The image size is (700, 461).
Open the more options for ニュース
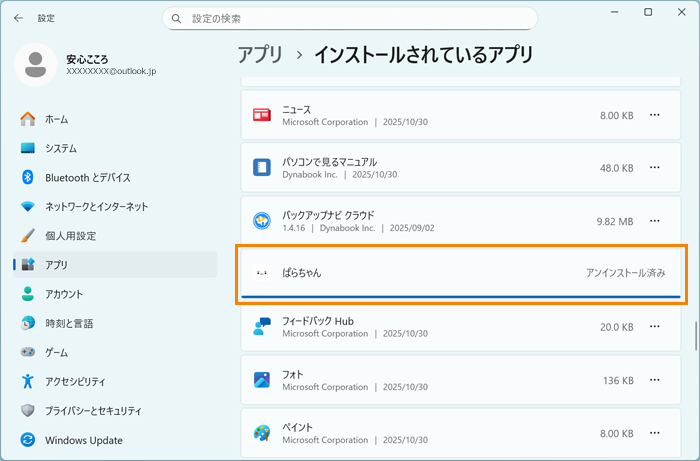point(654,115)
